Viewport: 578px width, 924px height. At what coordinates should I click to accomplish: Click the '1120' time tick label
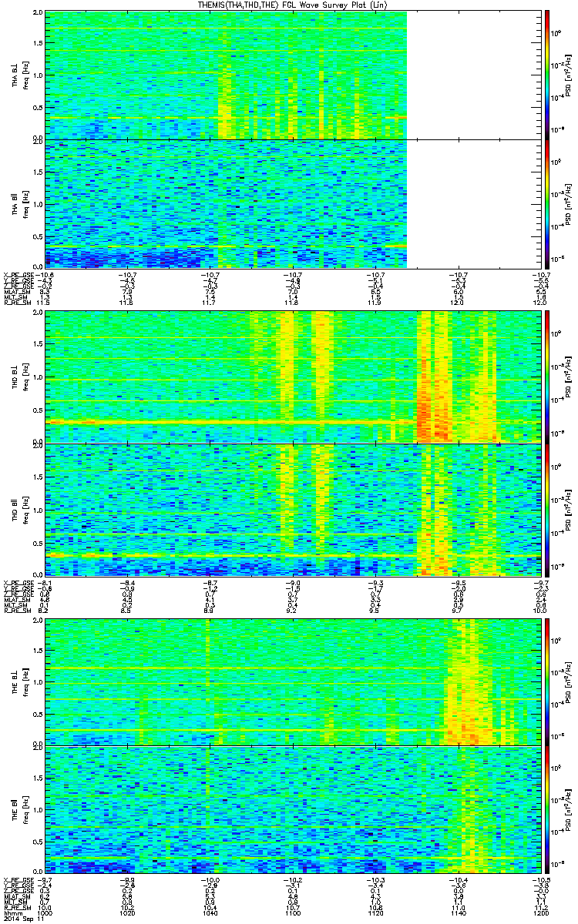click(375, 912)
